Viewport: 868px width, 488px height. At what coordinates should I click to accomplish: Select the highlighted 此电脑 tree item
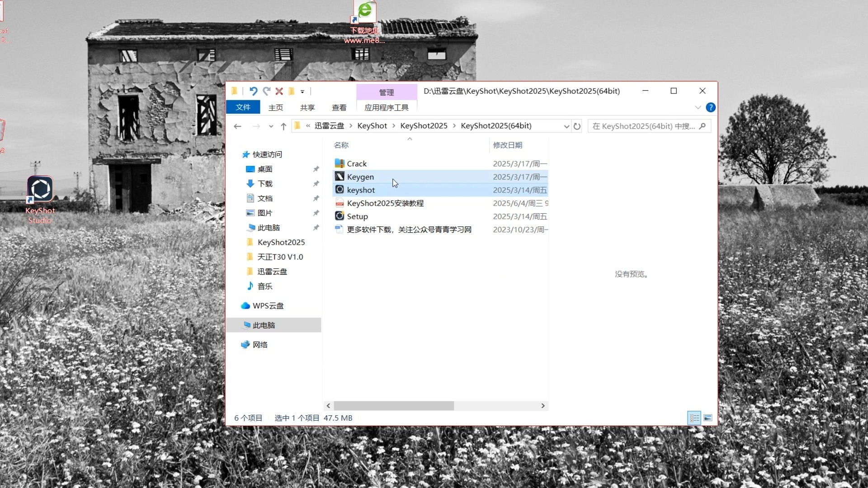click(x=274, y=325)
